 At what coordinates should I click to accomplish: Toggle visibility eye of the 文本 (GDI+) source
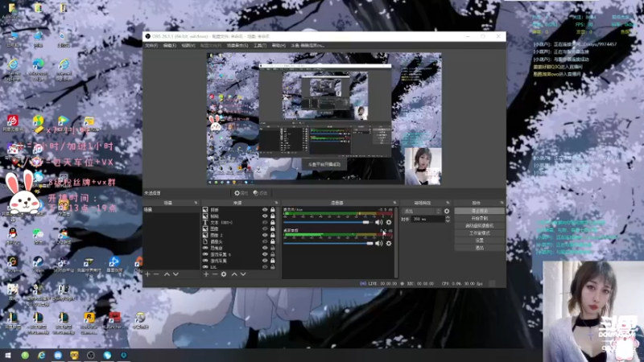pyautogui.click(x=265, y=223)
